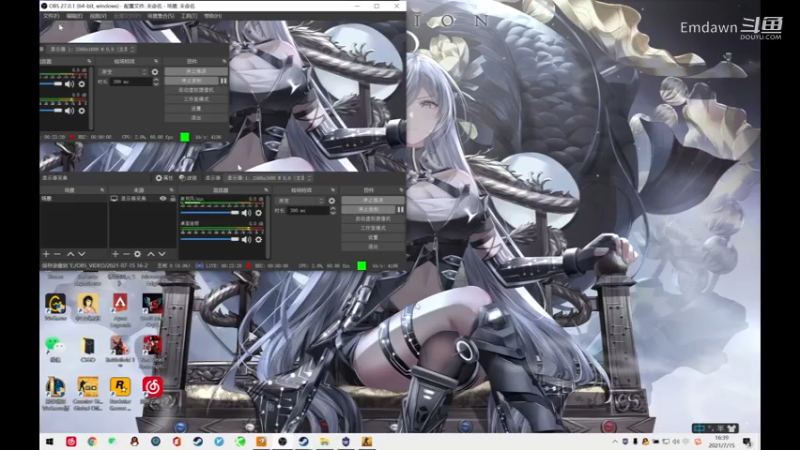The height and width of the screenshot is (450, 800).
Task: Add a new scene with plus icon
Action: [x=46, y=254]
